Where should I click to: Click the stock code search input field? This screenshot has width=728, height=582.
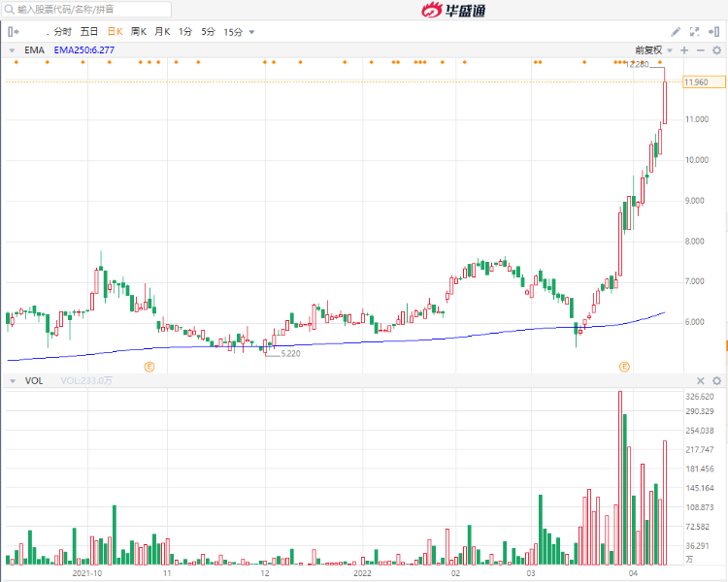[86, 10]
